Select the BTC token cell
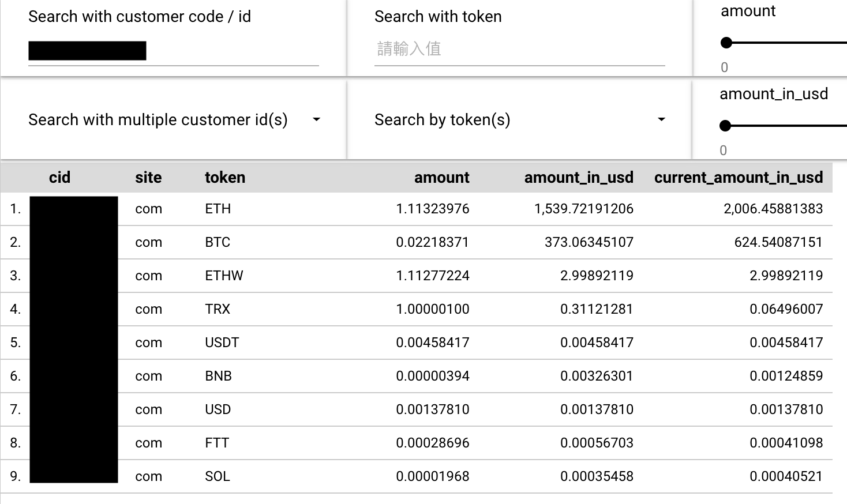Image resolution: width=847 pixels, height=504 pixels. [218, 242]
